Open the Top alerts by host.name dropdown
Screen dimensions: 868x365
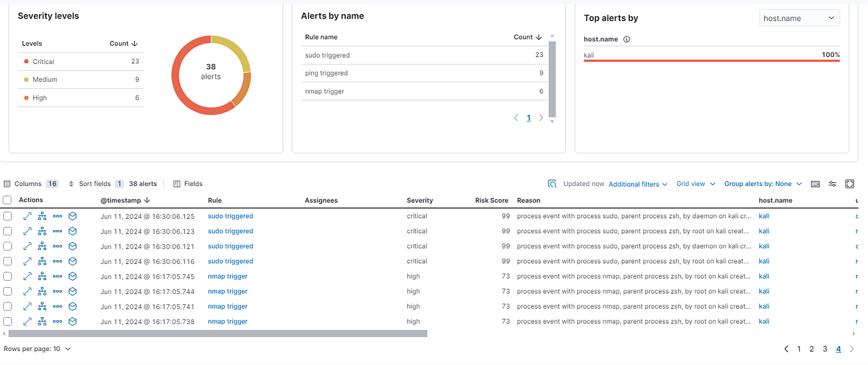point(799,19)
